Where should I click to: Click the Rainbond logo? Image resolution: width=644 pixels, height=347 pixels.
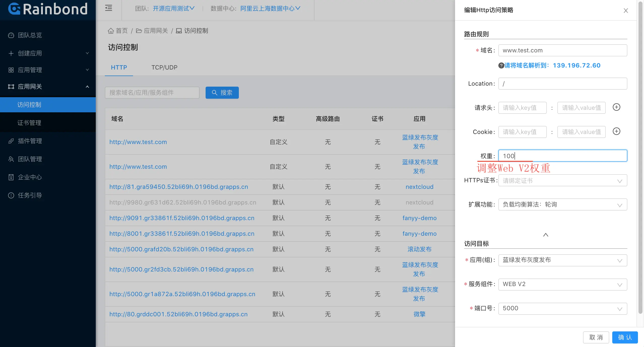point(48,9)
